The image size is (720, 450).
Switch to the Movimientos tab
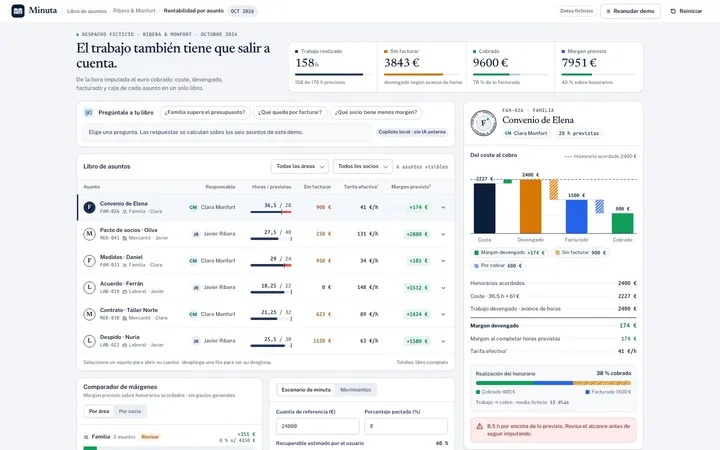click(x=355, y=390)
